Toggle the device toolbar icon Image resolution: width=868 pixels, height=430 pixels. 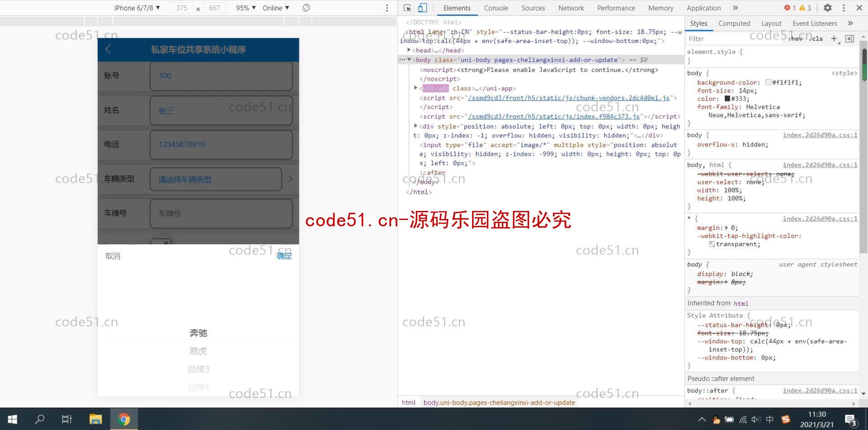click(422, 8)
